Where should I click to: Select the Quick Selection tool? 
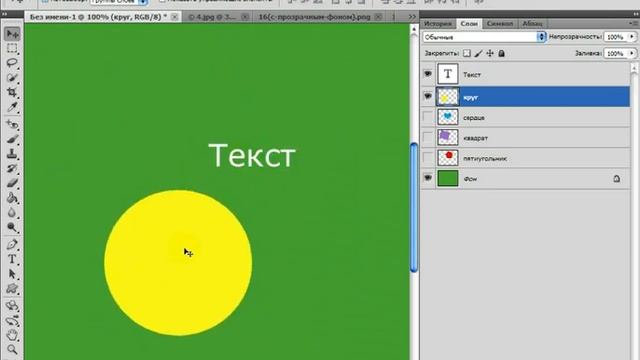(x=12, y=78)
